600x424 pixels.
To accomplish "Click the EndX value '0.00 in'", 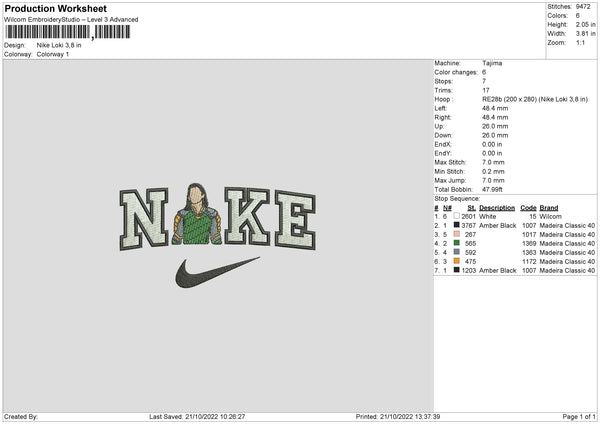I will tap(492, 144).
